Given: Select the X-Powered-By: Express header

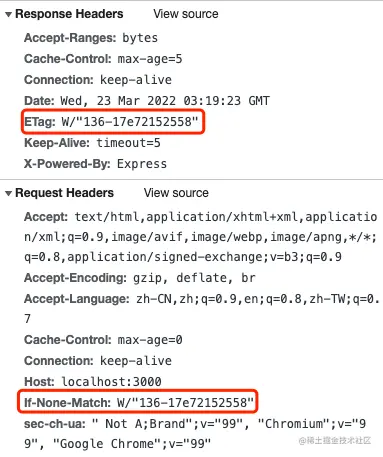Looking at the screenshot, I should click(x=95, y=164).
